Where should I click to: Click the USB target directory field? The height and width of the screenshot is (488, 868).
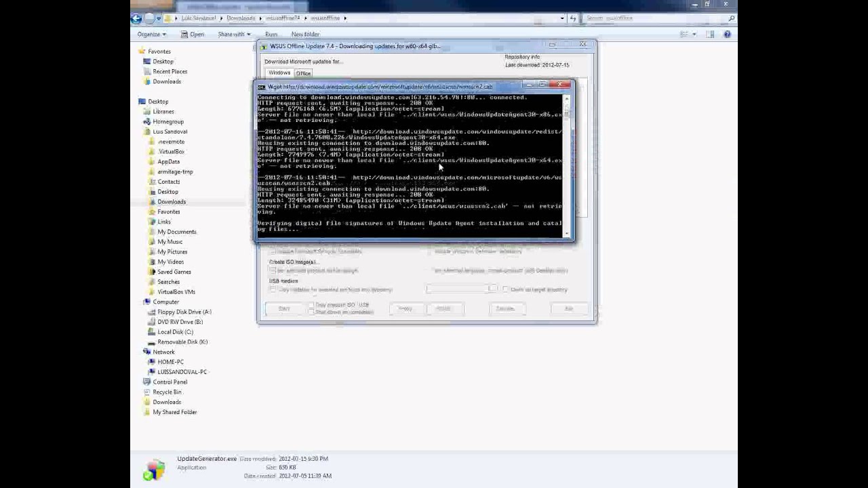coord(458,289)
